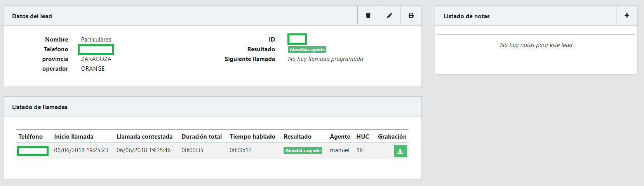Download the call recording
The height and width of the screenshot is (186, 644).
click(x=400, y=151)
